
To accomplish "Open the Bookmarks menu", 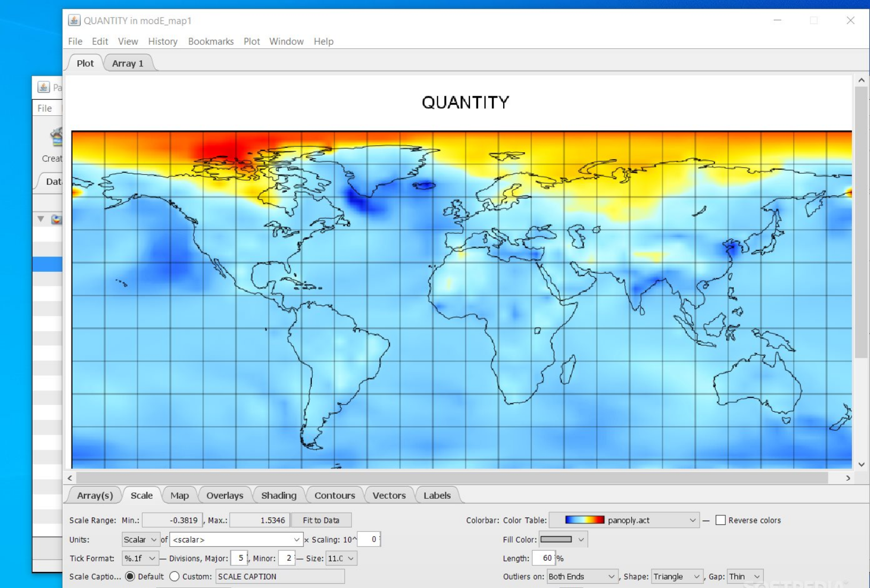I will pyautogui.click(x=210, y=41).
